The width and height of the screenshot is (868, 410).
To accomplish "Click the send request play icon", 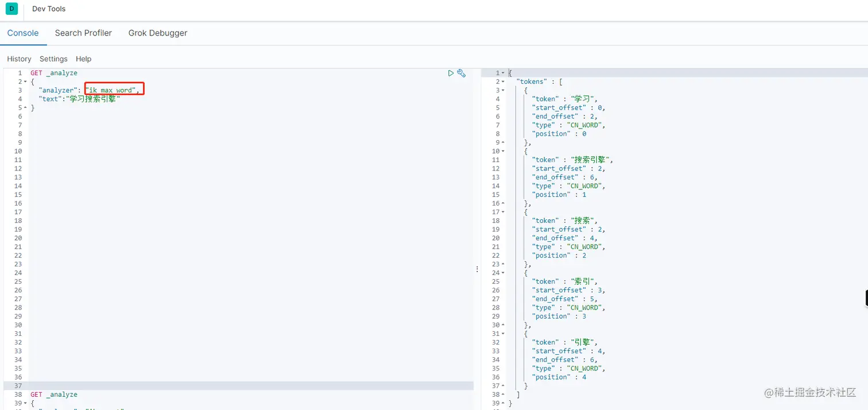I will pos(451,73).
